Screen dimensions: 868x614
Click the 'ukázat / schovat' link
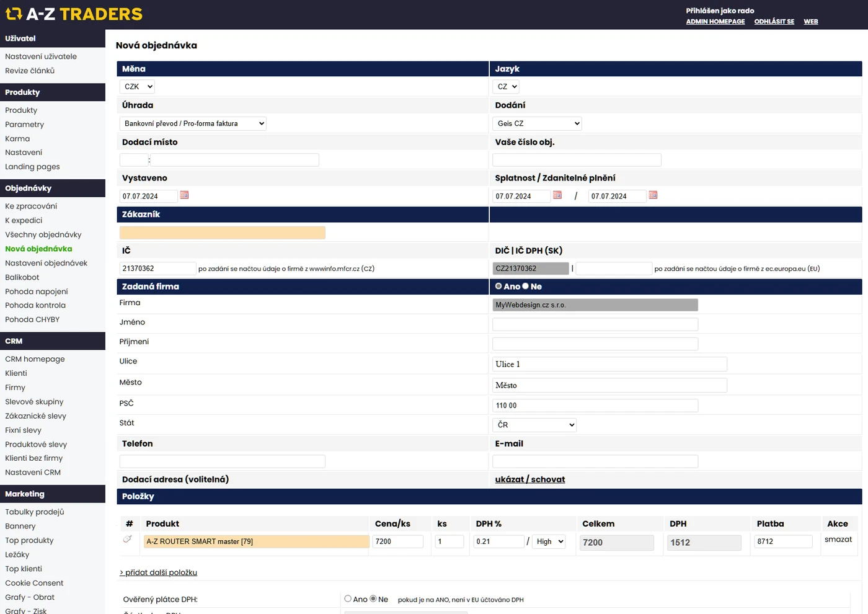(x=530, y=479)
